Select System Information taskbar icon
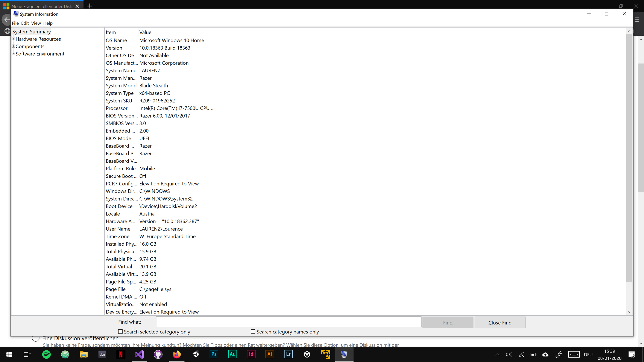Image resolution: width=644 pixels, height=362 pixels. tap(344, 354)
